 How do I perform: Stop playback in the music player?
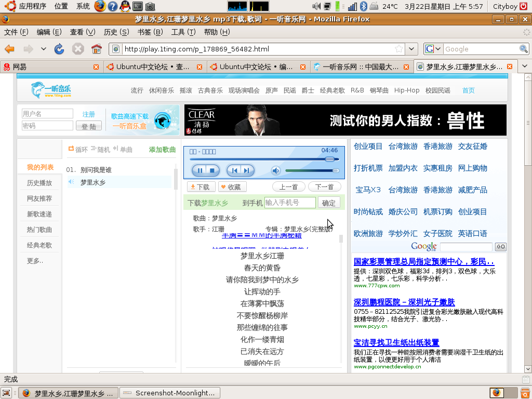[212, 170]
